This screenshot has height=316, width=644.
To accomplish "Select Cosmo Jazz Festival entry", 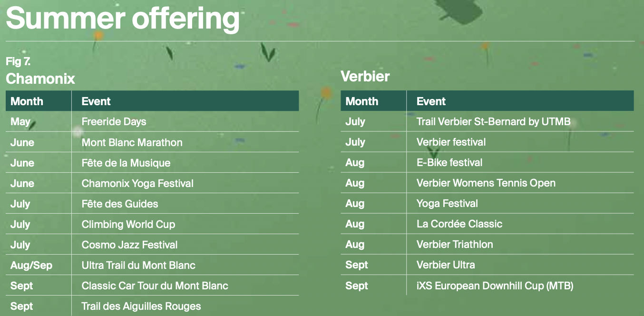I will pyautogui.click(x=129, y=245).
